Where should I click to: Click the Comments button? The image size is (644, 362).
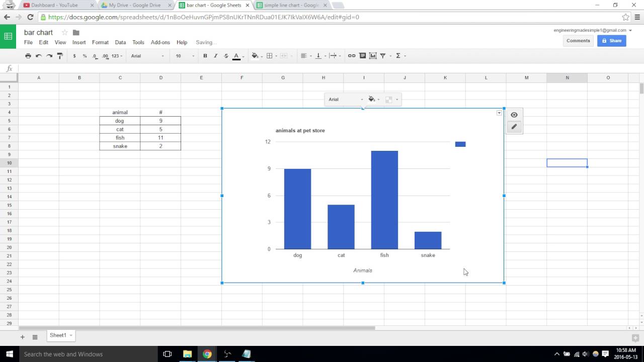[578, 41]
